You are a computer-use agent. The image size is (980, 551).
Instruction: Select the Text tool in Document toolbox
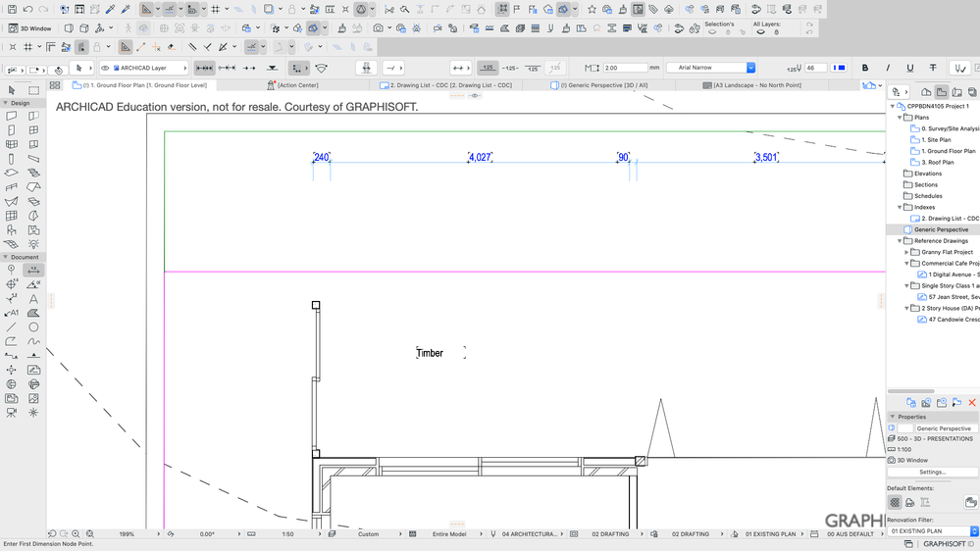point(33,299)
